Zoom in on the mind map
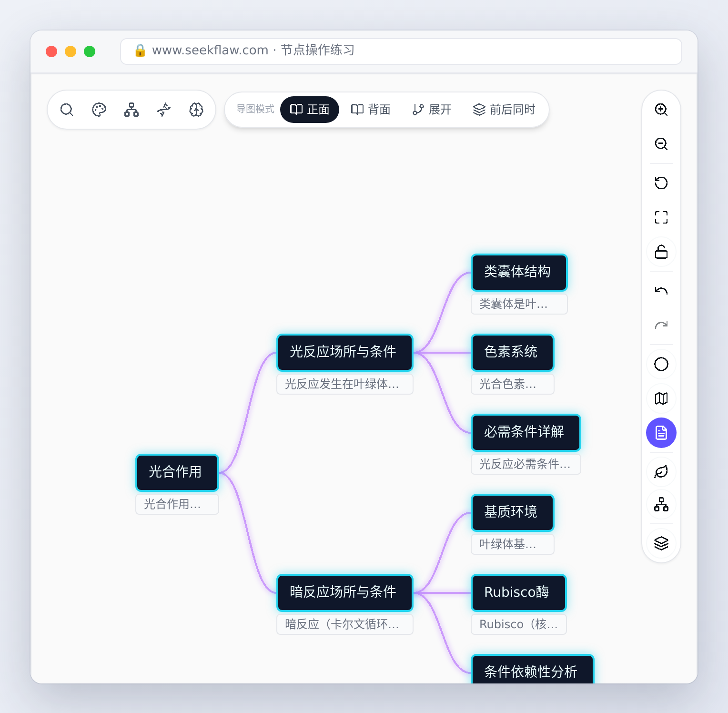This screenshot has width=728, height=713. click(661, 110)
